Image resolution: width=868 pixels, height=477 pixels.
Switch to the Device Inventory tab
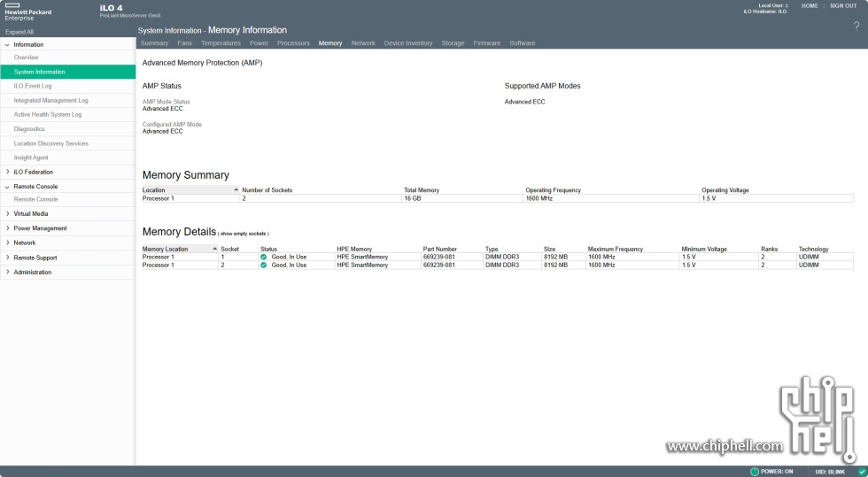coord(408,43)
